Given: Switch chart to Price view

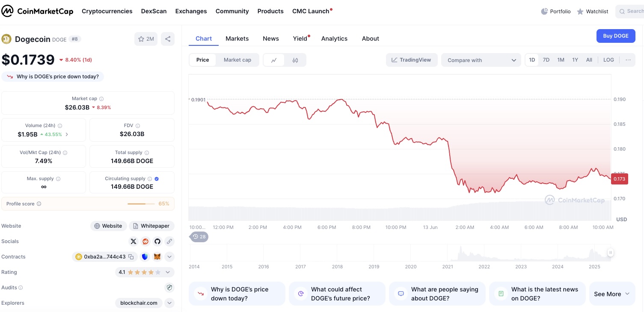Looking at the screenshot, I should click(x=203, y=60).
